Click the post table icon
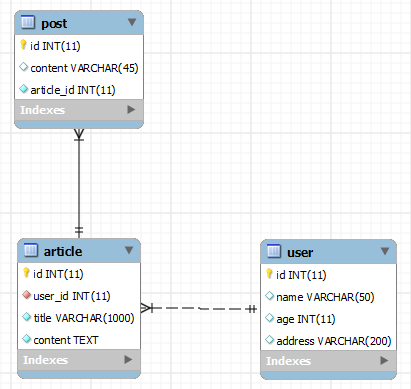 coord(28,22)
